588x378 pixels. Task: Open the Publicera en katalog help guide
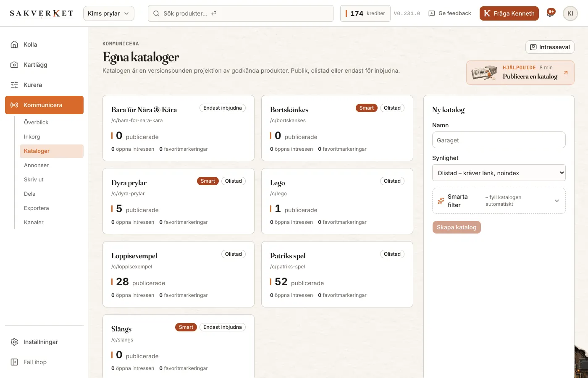[x=520, y=73]
